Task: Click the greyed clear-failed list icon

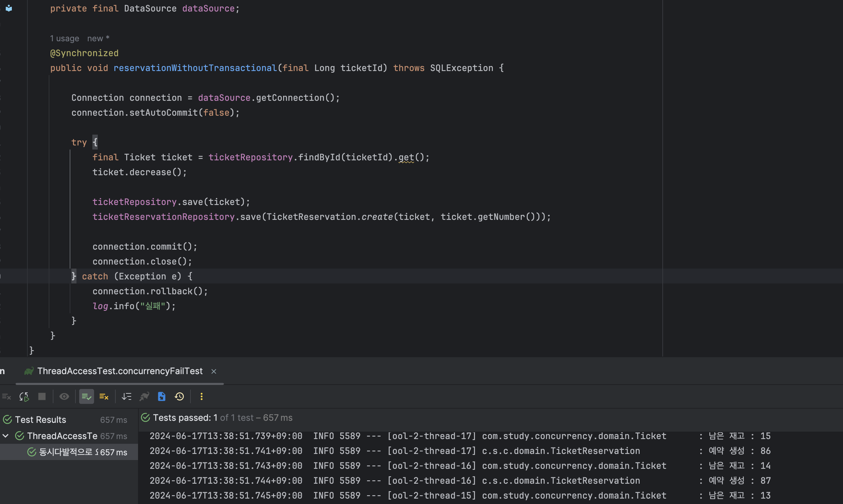Action: tap(6, 397)
